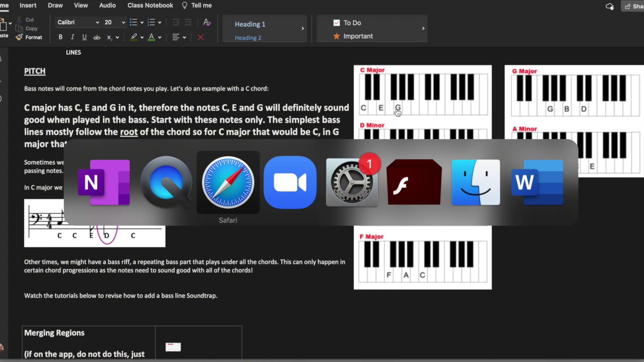Apply strikethrough formatting

click(x=96, y=37)
